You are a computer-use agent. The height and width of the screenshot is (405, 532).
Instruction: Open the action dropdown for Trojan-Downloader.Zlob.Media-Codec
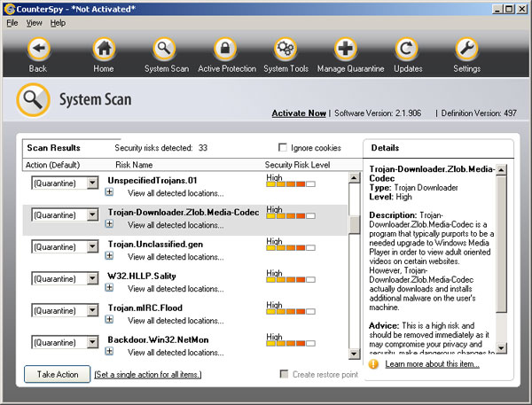92,214
